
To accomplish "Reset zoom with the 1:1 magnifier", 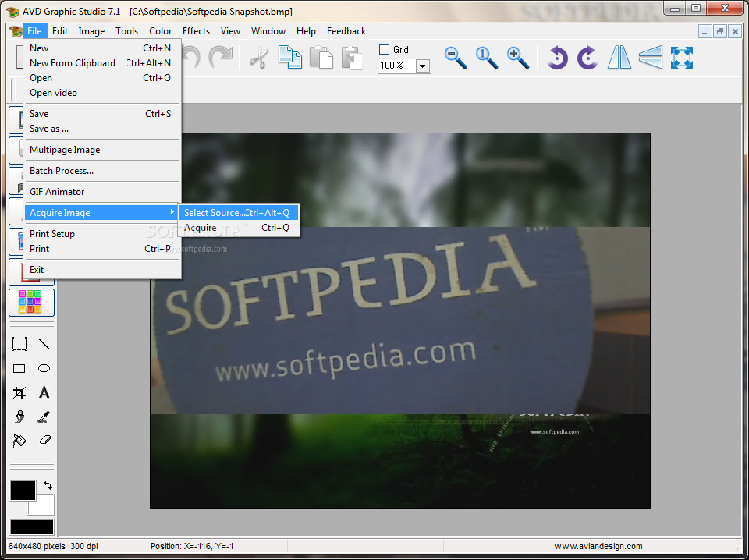I will click(x=487, y=58).
